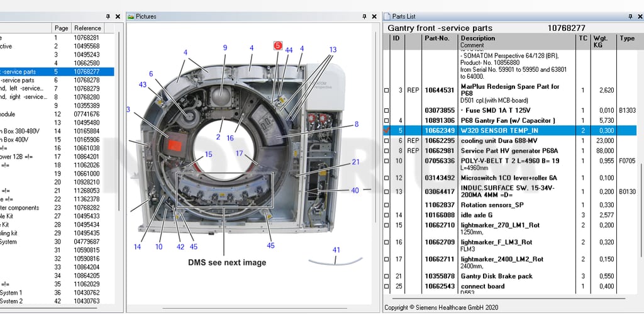The image size is (644, 314).
Task: Sort the left list by Reference column header
Action: pyautogui.click(x=87, y=28)
